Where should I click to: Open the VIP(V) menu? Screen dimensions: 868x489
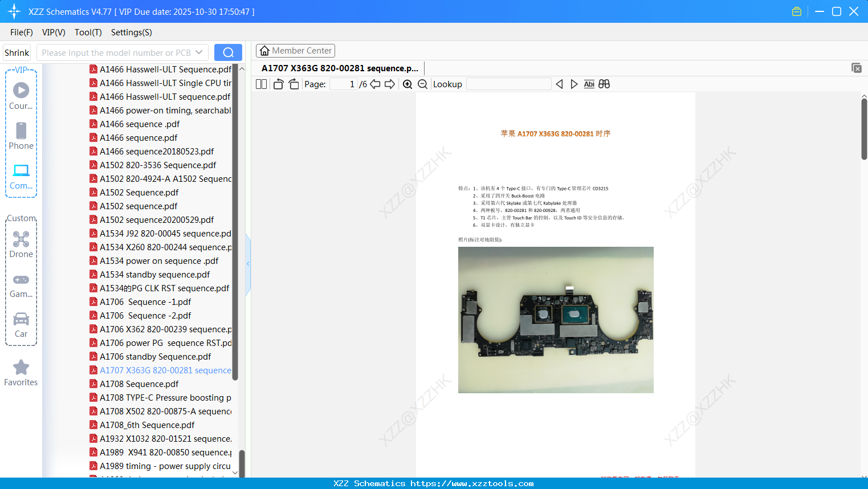(54, 32)
